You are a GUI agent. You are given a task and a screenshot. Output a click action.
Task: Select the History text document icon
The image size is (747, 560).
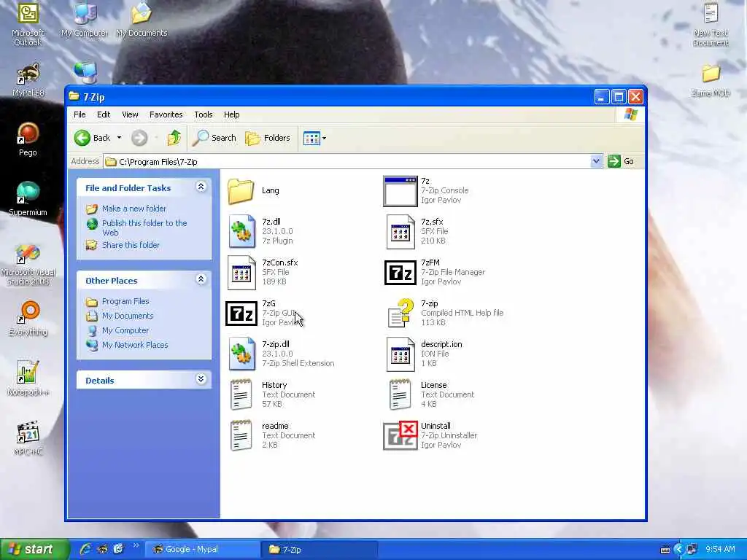(241, 394)
